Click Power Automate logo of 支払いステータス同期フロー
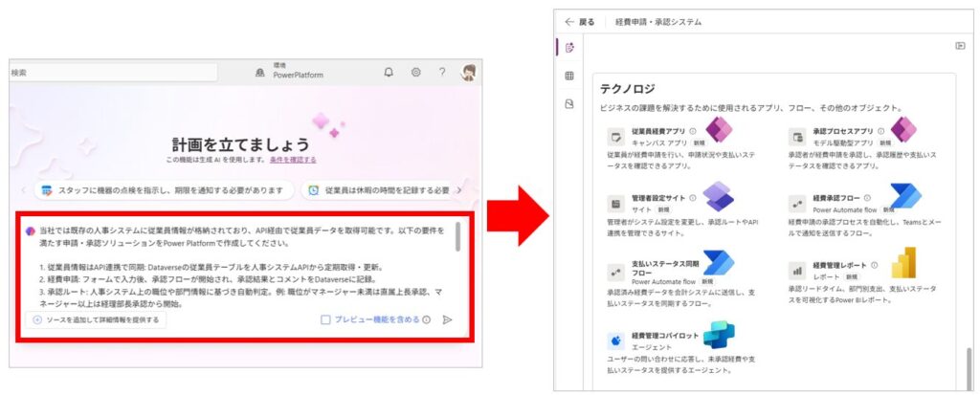The image size is (980, 395). 719,263
